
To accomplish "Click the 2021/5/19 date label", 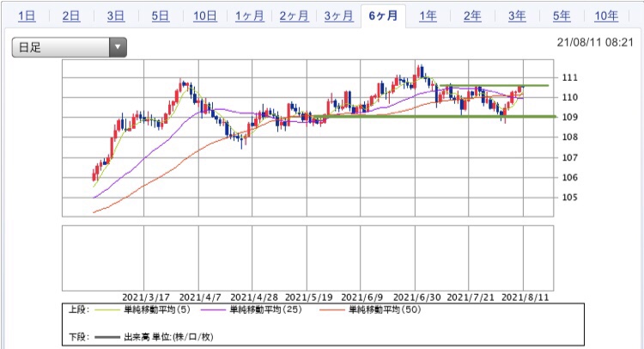I will pos(308,297).
